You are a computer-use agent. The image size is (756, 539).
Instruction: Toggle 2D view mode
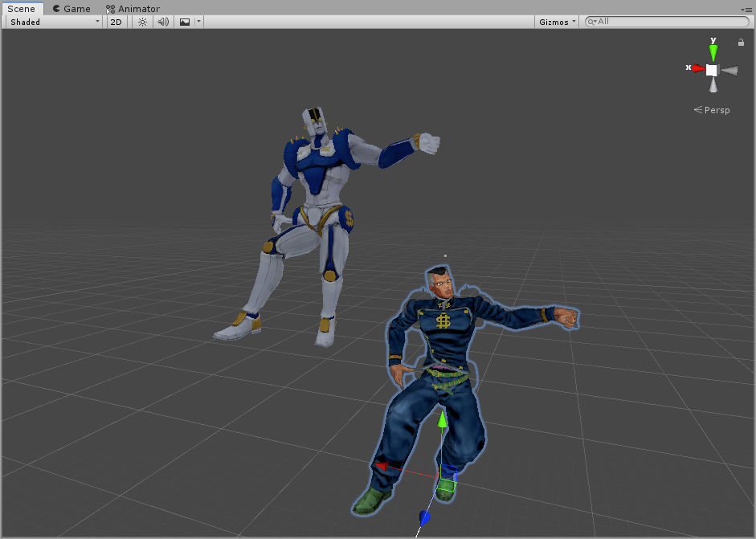pyautogui.click(x=116, y=22)
